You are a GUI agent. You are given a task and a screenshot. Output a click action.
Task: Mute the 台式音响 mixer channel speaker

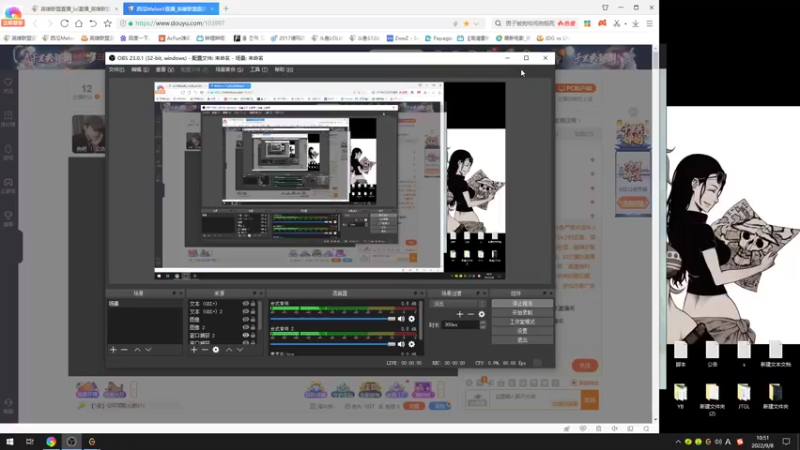401,319
